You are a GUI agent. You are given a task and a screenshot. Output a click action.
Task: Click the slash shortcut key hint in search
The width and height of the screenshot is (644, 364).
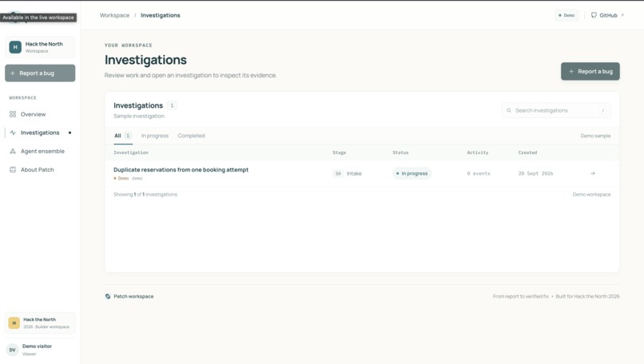click(x=602, y=110)
